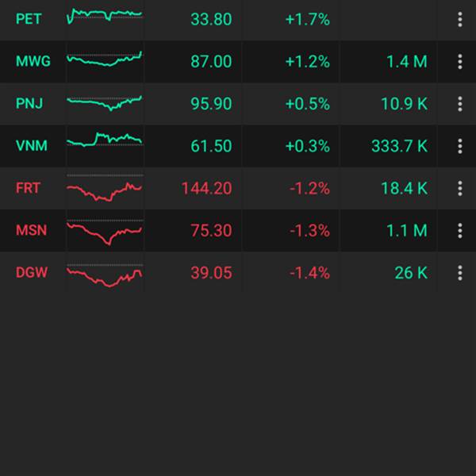Open the three-dot menu for MSN

coord(459,231)
